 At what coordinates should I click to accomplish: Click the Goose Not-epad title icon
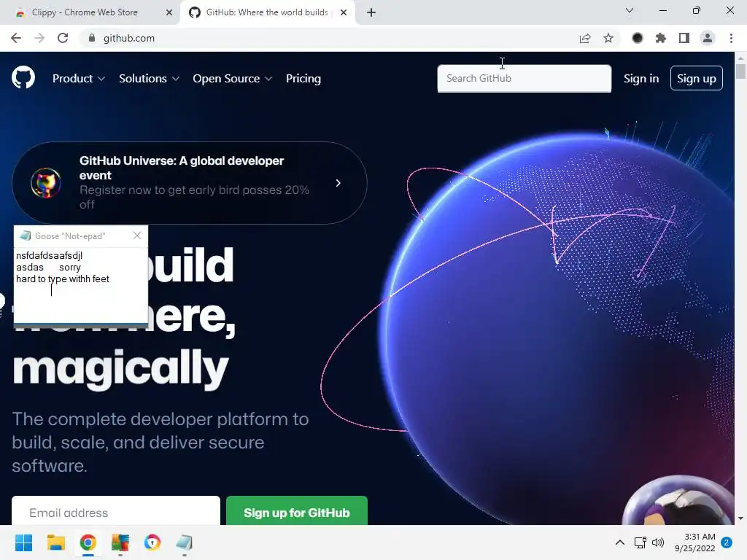coord(26,236)
